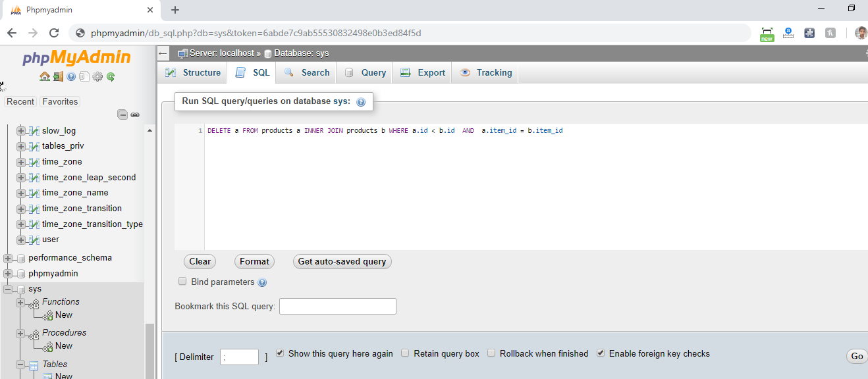Expand the Functions node under sys
This screenshot has height=379, width=868.
pos(20,302)
